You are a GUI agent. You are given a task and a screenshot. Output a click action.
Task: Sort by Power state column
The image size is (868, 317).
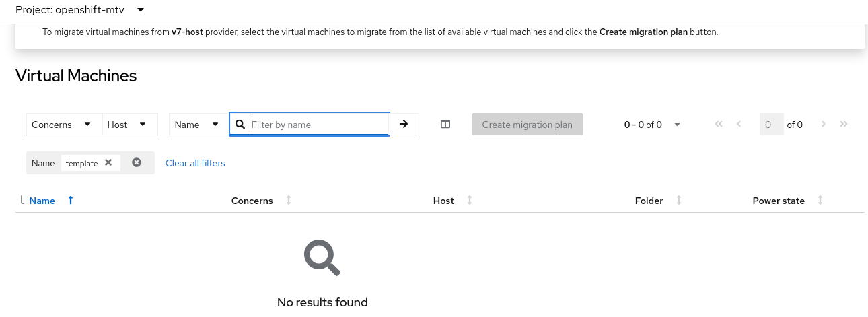click(x=779, y=201)
